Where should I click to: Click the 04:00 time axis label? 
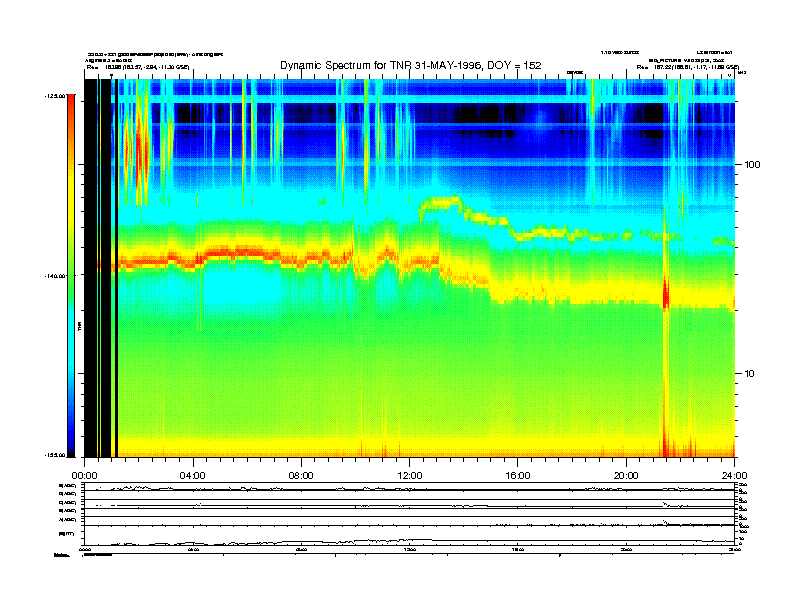[x=193, y=476]
